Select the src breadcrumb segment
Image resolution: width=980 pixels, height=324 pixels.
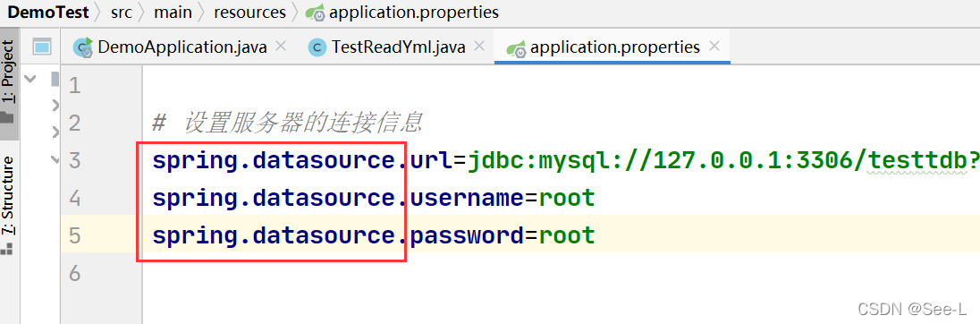(x=122, y=12)
